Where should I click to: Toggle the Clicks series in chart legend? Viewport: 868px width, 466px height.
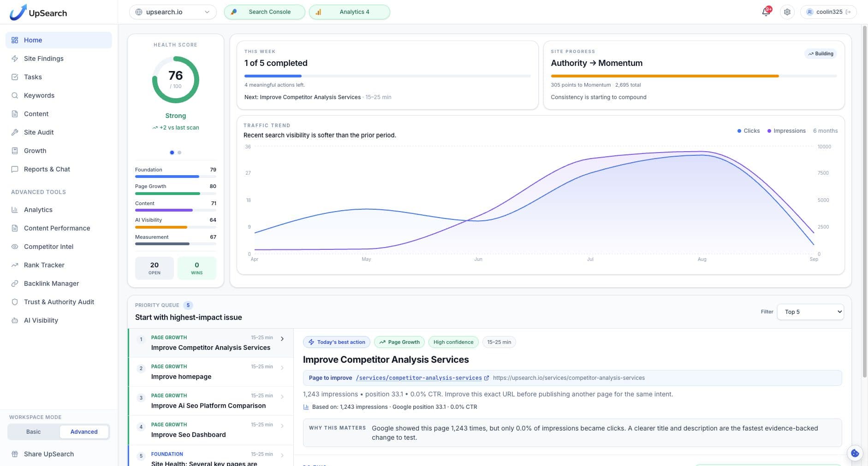(x=748, y=131)
